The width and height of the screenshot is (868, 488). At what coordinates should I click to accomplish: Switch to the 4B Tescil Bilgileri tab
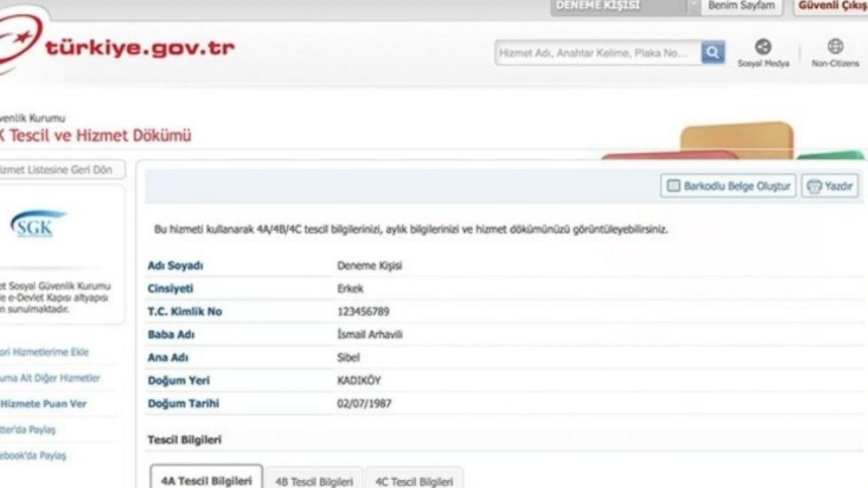[x=314, y=481]
